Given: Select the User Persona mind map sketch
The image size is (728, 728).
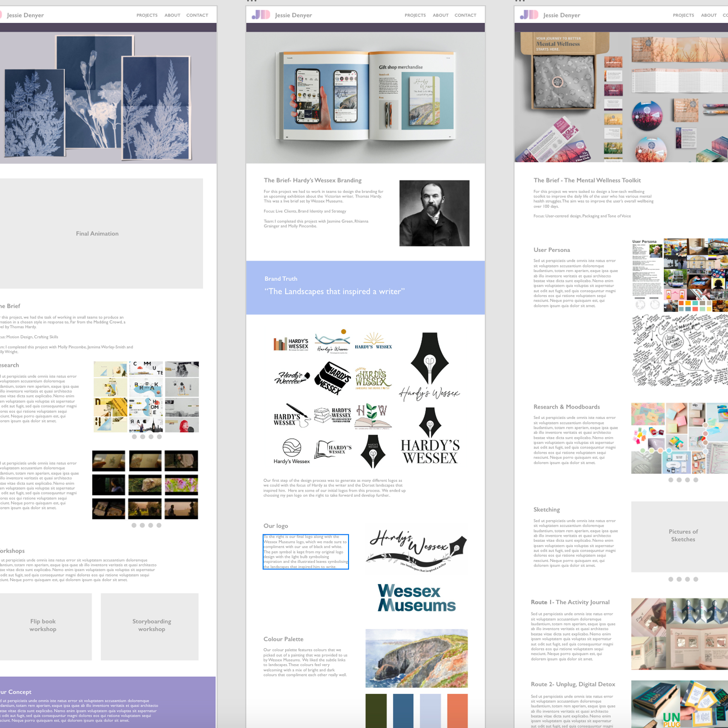Looking at the screenshot, I should coord(680,350).
